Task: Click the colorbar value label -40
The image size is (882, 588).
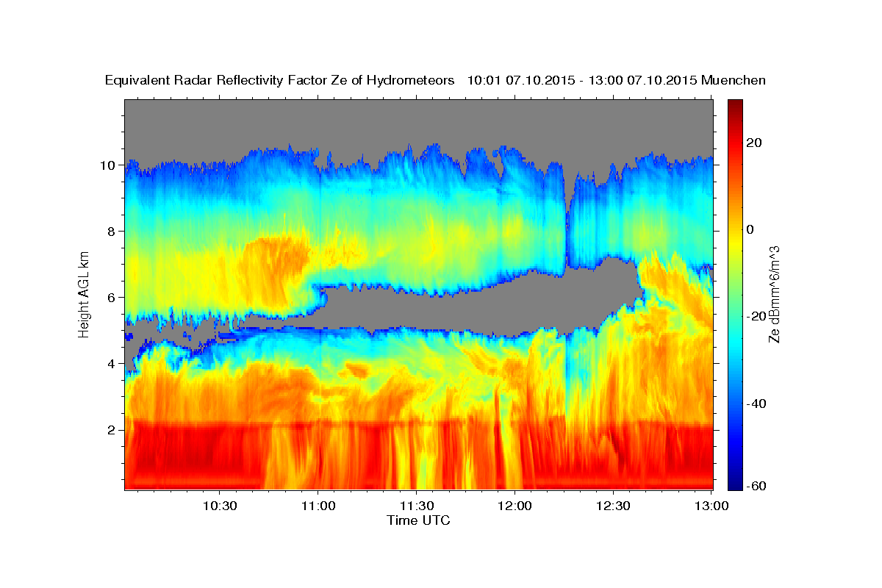Action: coord(757,404)
